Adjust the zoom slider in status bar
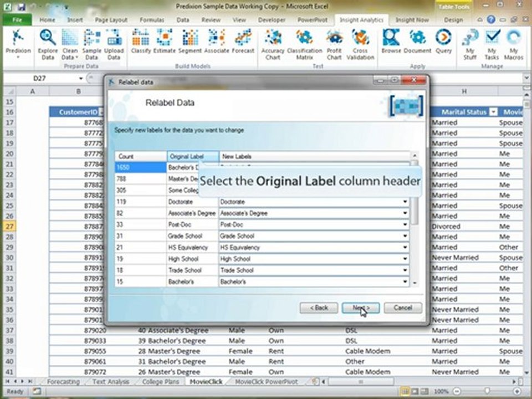 point(487,391)
